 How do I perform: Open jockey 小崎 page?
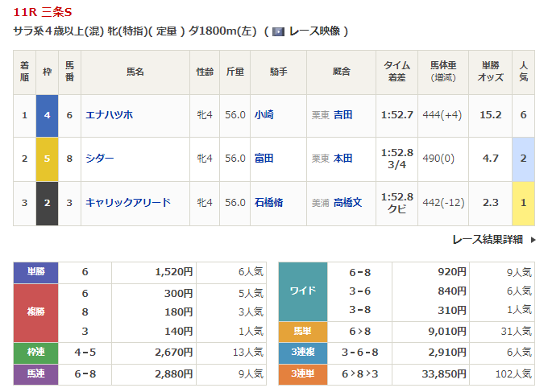tap(264, 115)
